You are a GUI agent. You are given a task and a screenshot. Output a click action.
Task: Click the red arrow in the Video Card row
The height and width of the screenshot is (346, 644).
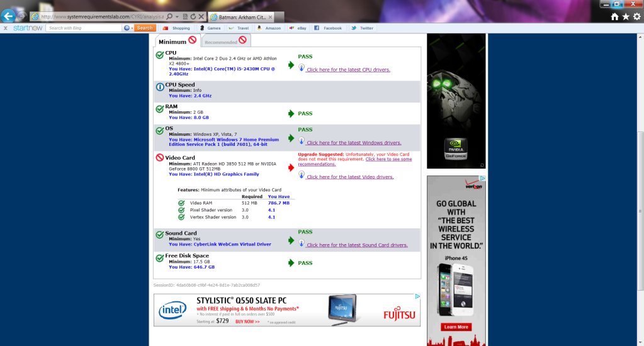(291, 167)
